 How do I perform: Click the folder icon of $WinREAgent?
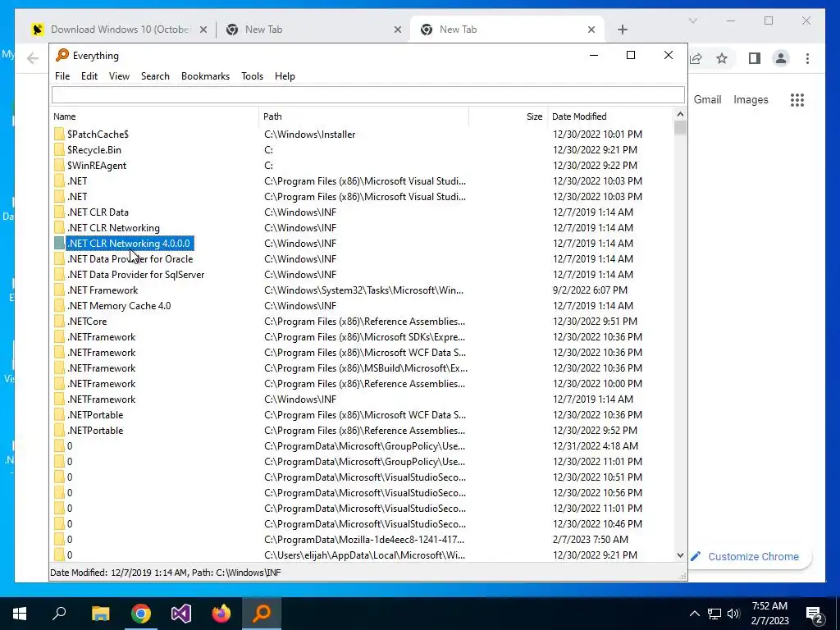coord(59,165)
